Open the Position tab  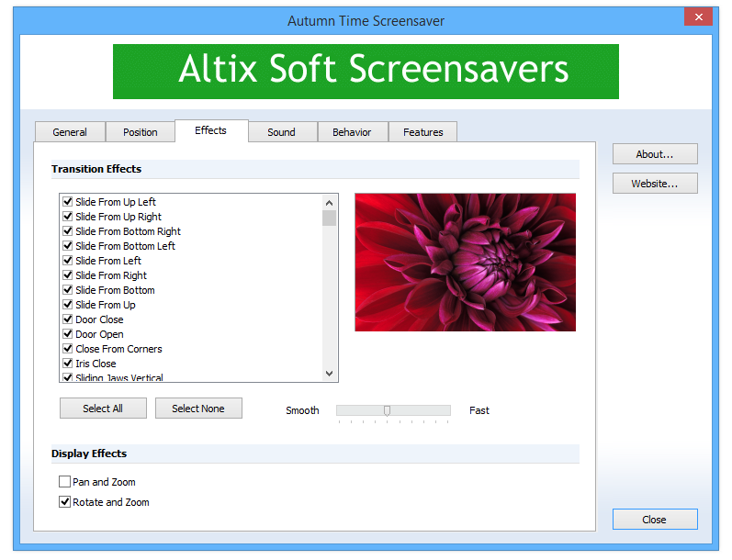point(140,132)
